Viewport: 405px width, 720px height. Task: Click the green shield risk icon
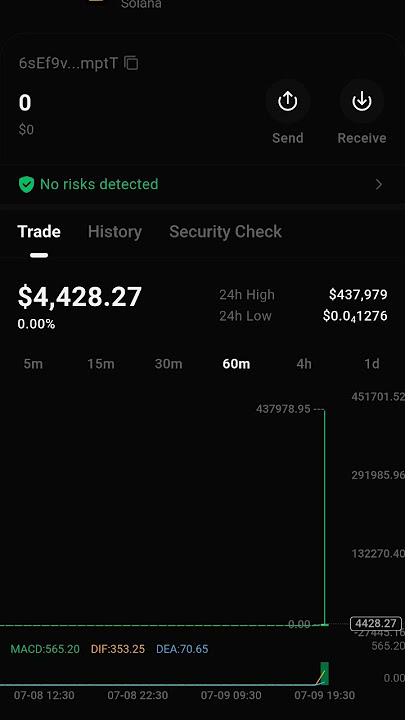tap(26, 185)
